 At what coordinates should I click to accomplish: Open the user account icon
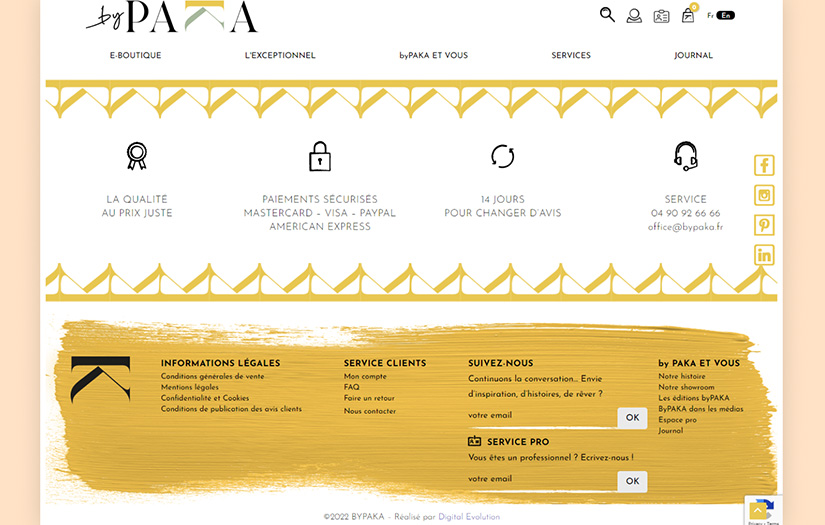coord(634,16)
